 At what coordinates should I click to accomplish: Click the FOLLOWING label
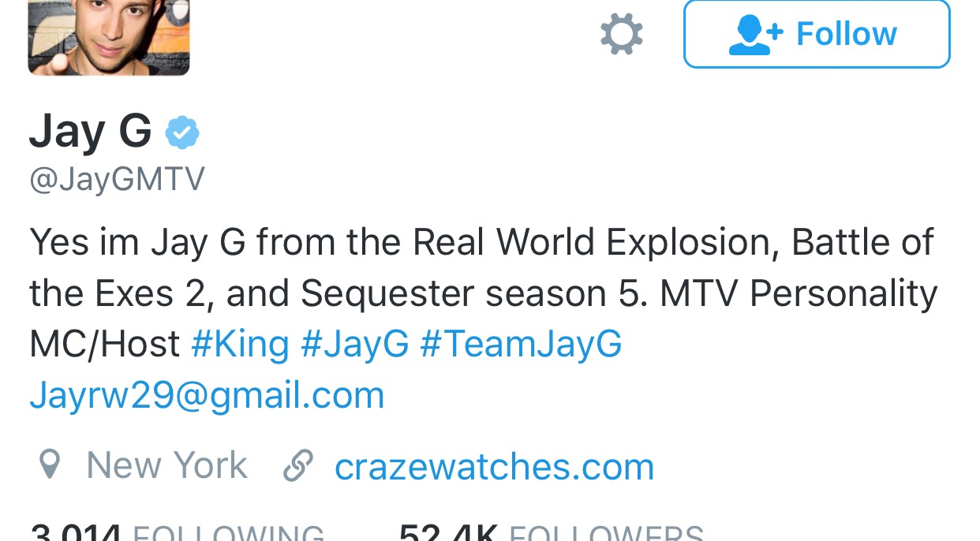229,533
